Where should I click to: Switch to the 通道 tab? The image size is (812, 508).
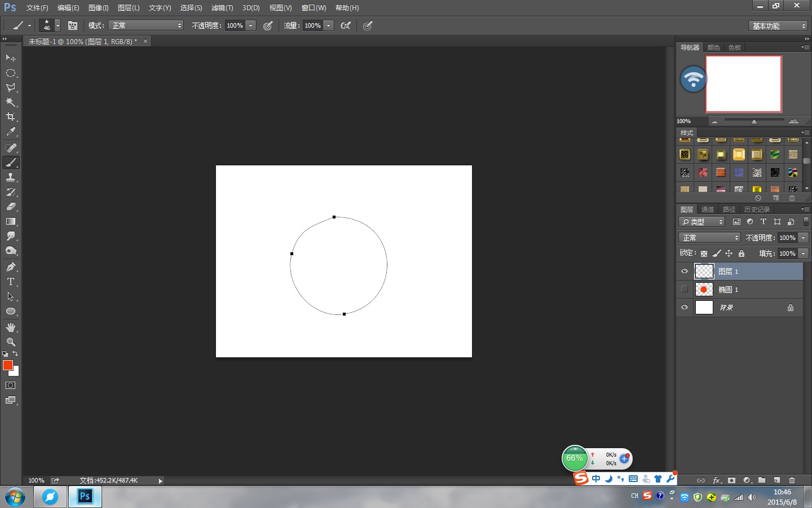(x=708, y=209)
